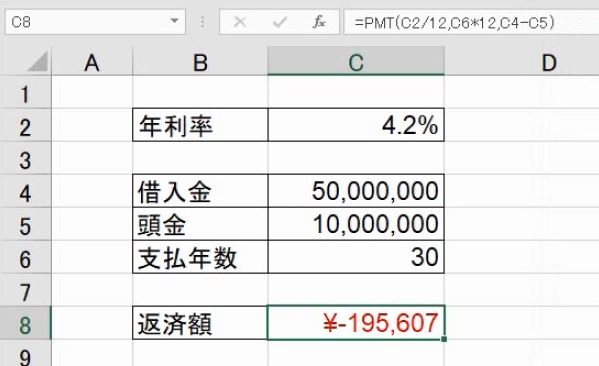Click the cell labeled 返済額
This screenshot has height=366, width=599.
(x=201, y=323)
